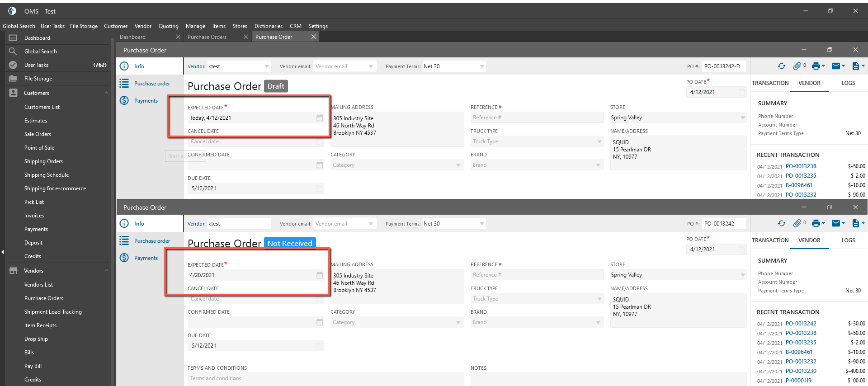This screenshot has height=386, width=868.
Task: Click the sidebar collapse arrow on left edge
Action: [x=2, y=252]
